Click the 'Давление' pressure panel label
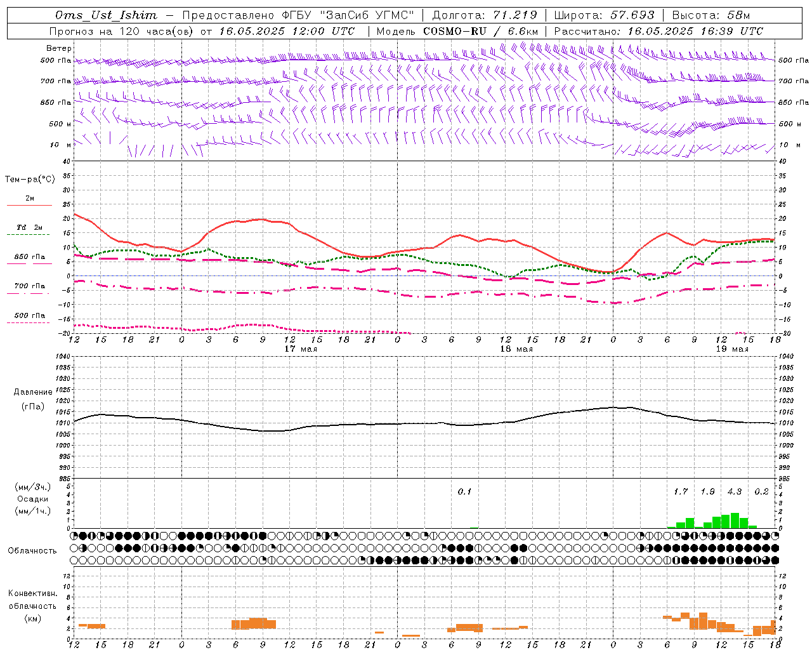Viewport: 812px width, 650px height. click(33, 392)
